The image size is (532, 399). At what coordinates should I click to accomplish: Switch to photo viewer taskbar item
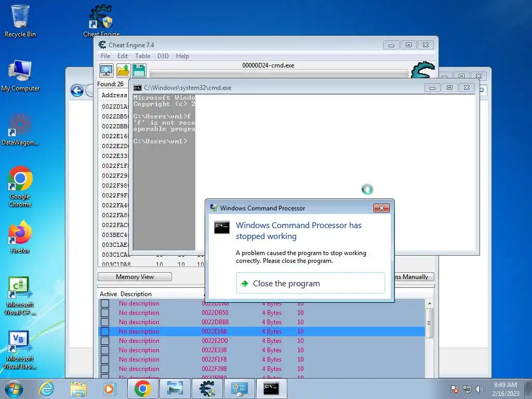pos(175,389)
